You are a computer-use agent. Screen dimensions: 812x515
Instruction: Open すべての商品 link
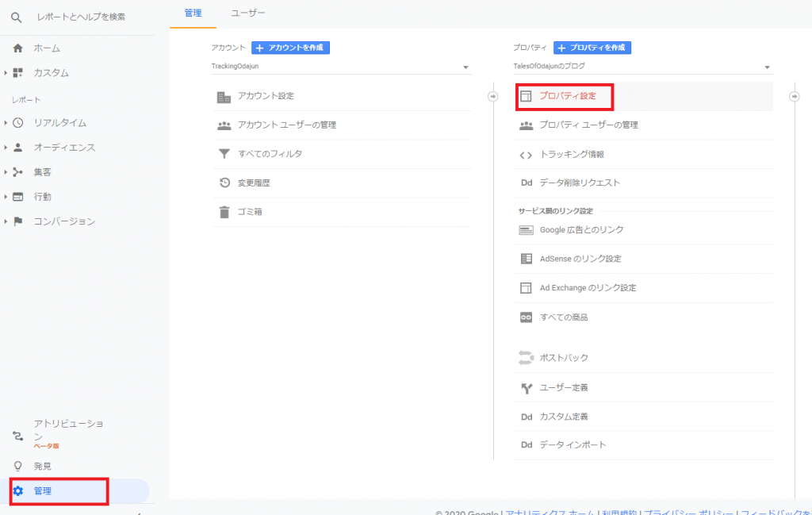click(564, 317)
